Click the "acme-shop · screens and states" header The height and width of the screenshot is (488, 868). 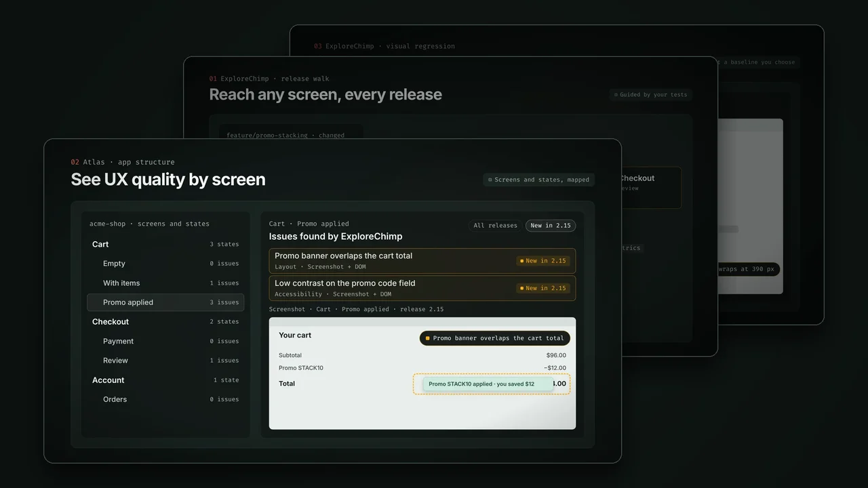[x=149, y=224]
